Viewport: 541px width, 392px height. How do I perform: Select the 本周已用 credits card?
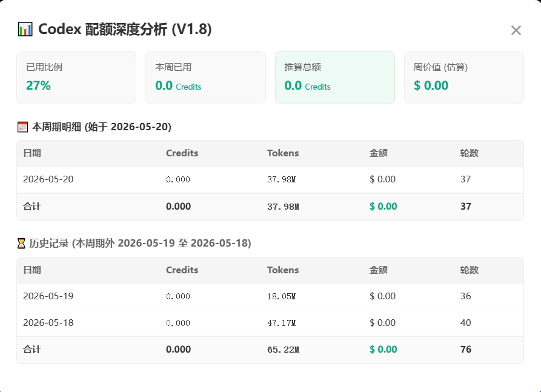(x=205, y=78)
